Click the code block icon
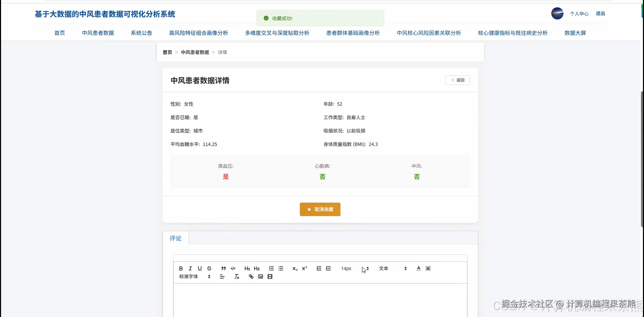Screen dimensions: 644x317 click(233, 268)
